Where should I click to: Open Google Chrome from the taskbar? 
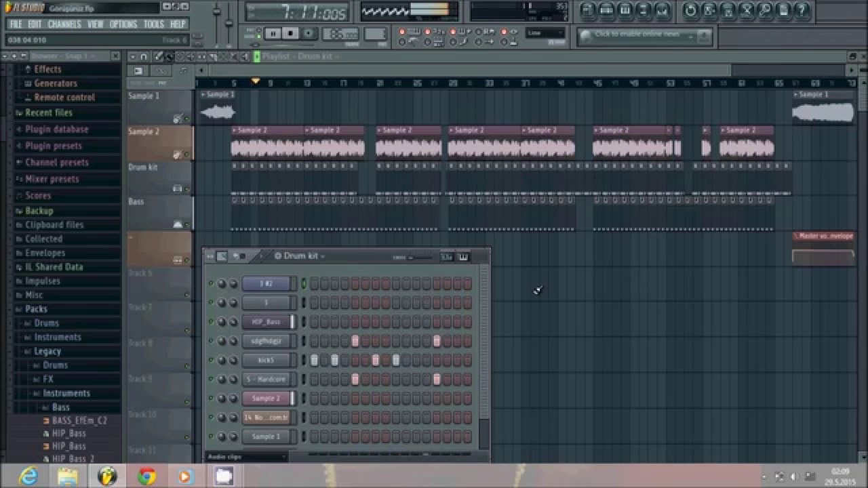click(x=146, y=476)
